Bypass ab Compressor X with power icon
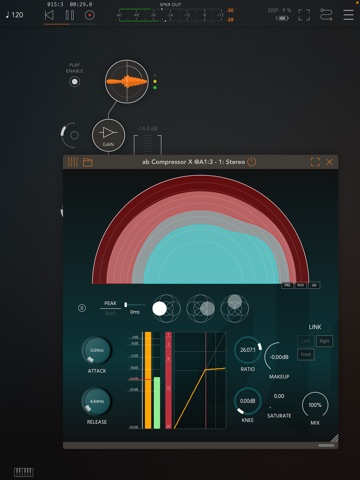Image resolution: width=360 pixels, height=480 pixels. 252,162
